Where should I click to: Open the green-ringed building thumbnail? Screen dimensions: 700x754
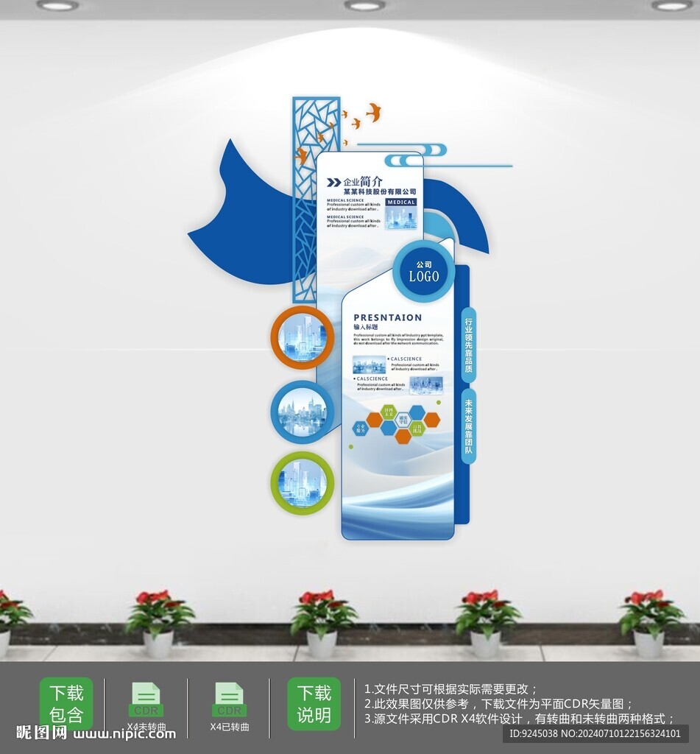(x=302, y=483)
